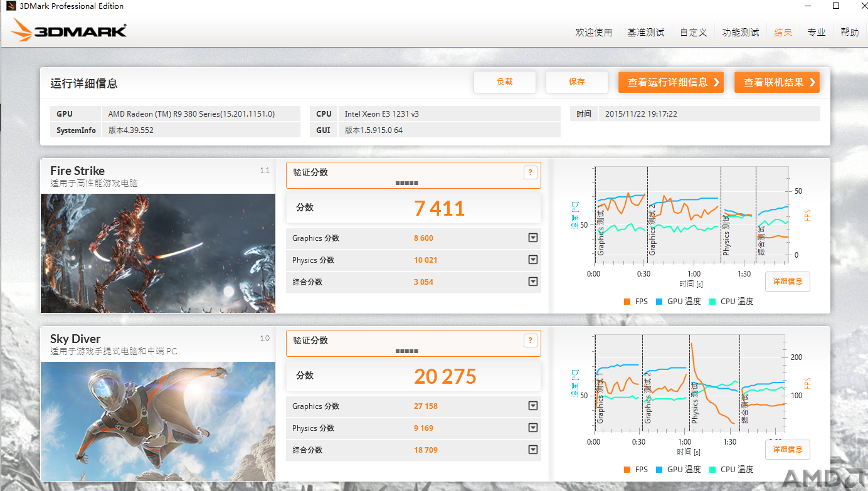Click Sky Diver score 20 275

tap(445, 376)
